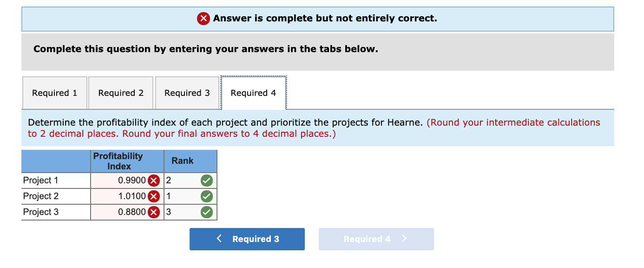The width and height of the screenshot is (644, 268).
Task: Open the Required 3 tab
Action: pyautogui.click(x=187, y=93)
